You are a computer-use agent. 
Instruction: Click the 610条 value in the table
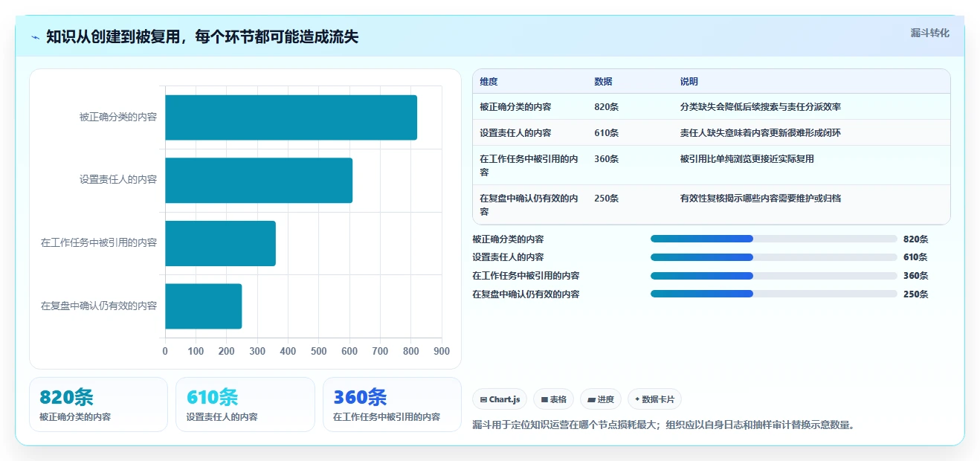[x=606, y=133]
